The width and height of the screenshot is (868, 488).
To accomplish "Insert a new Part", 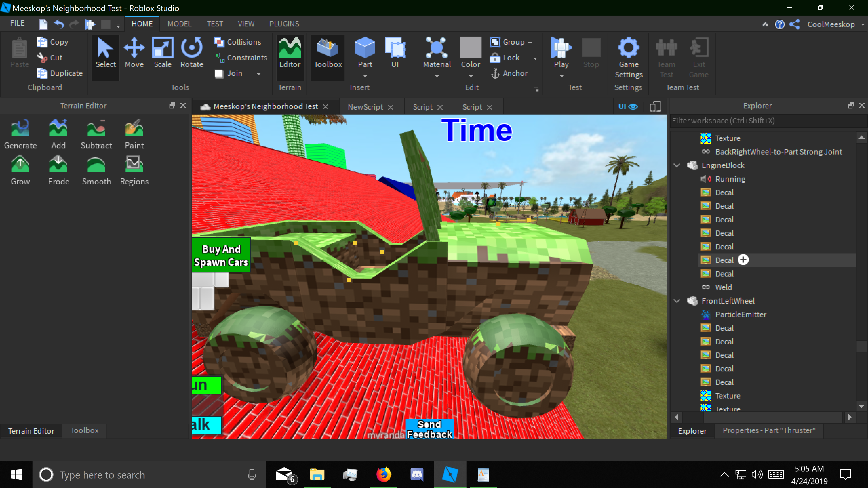I will [365, 53].
